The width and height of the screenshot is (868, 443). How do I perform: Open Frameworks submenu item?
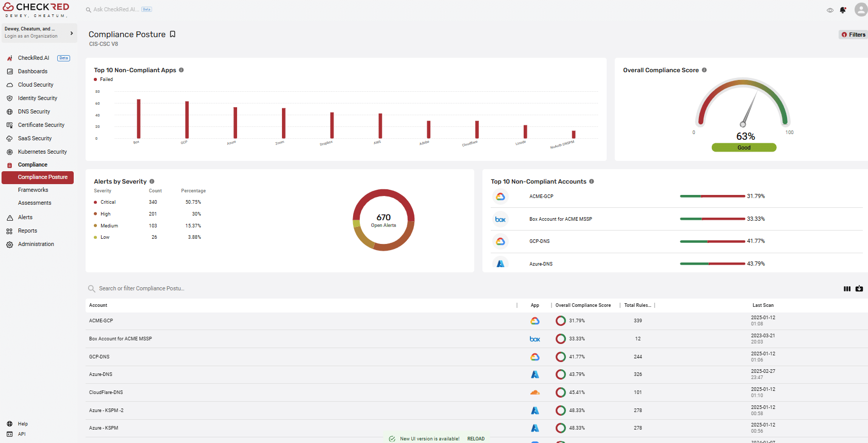click(x=33, y=190)
